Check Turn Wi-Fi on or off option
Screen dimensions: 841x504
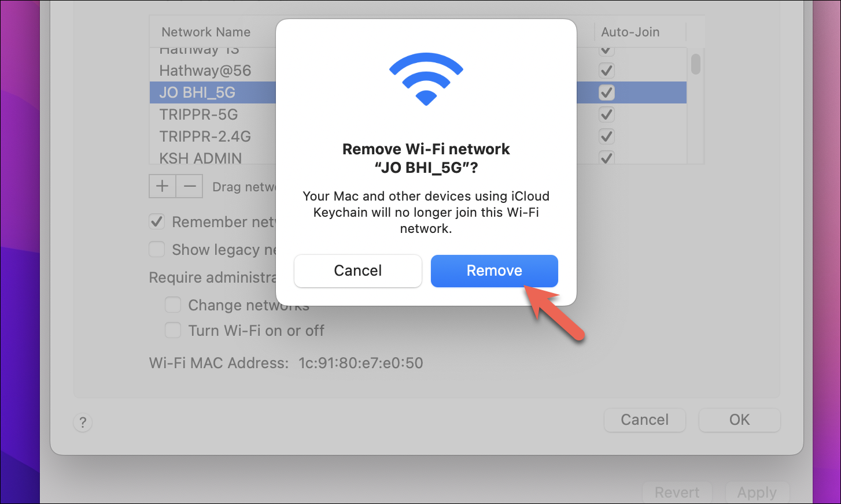pos(173,330)
